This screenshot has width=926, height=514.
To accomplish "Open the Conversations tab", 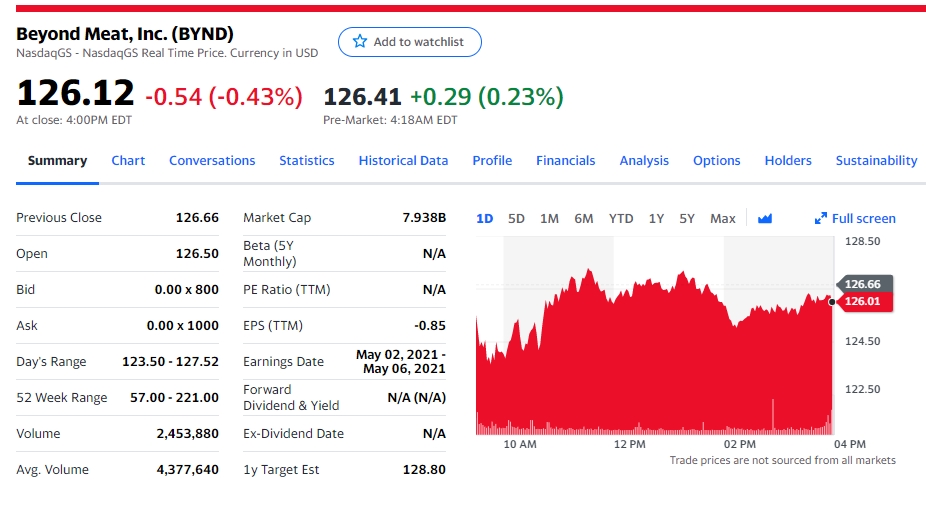I will pyautogui.click(x=212, y=161).
